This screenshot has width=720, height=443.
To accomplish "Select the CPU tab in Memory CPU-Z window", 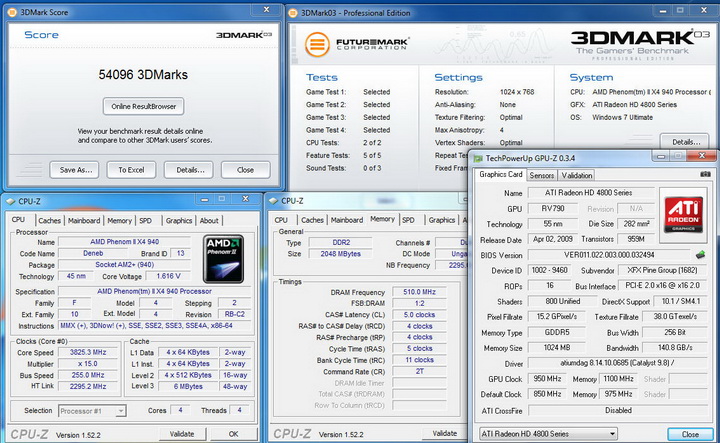I will [281, 220].
